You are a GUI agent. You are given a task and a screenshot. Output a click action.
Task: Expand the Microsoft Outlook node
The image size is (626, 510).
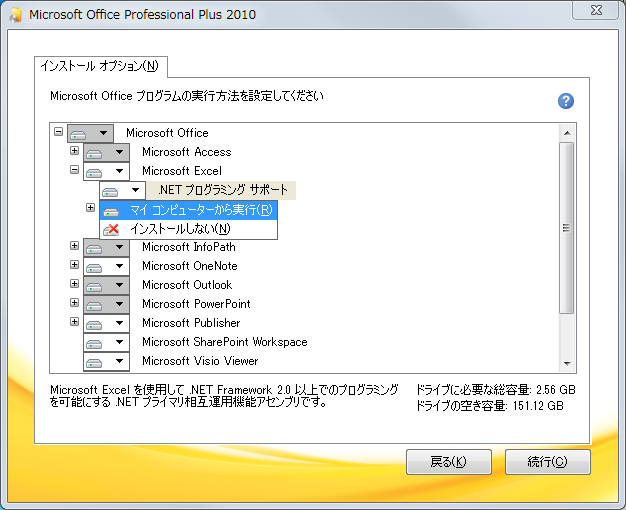(74, 284)
